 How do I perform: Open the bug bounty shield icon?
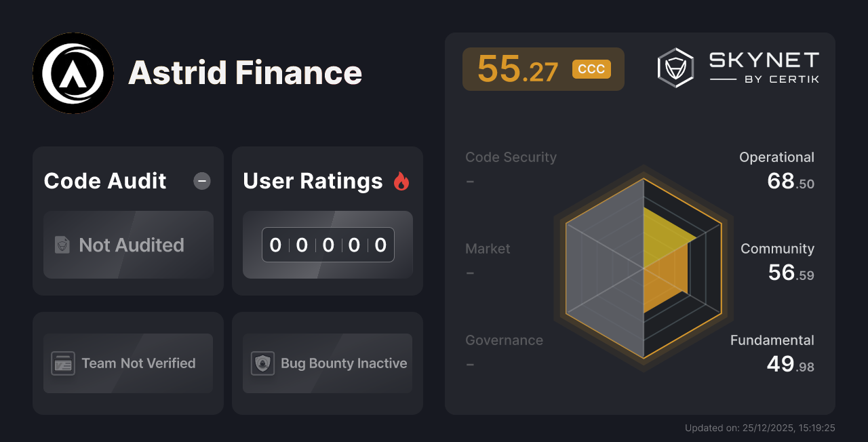pos(264,363)
